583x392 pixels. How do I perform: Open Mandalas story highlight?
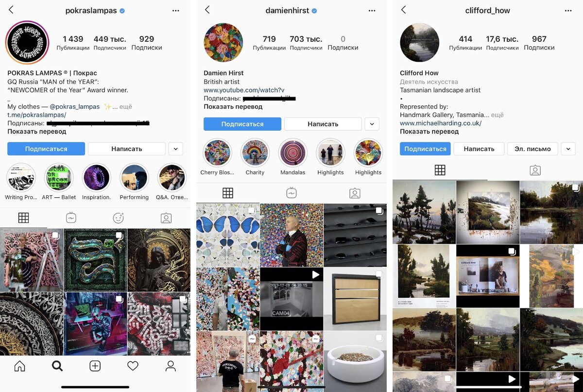(x=293, y=157)
